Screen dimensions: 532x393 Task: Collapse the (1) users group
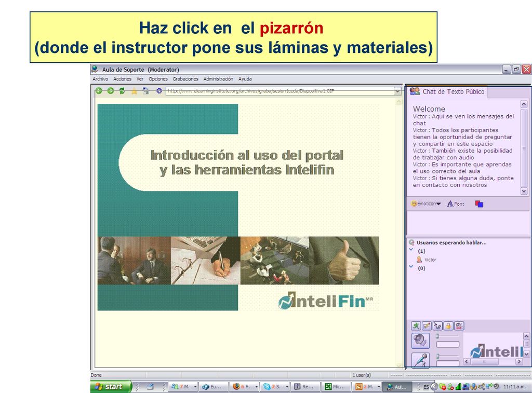tap(411, 250)
